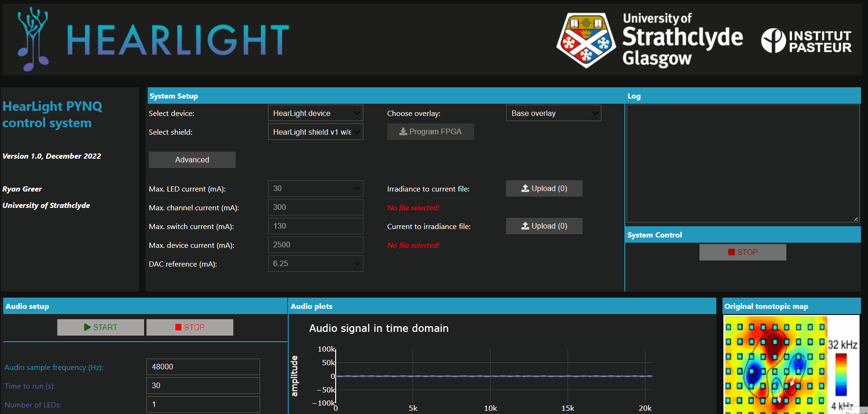The image size is (868, 414).
Task: Edit the Time to run field
Action: point(203,385)
